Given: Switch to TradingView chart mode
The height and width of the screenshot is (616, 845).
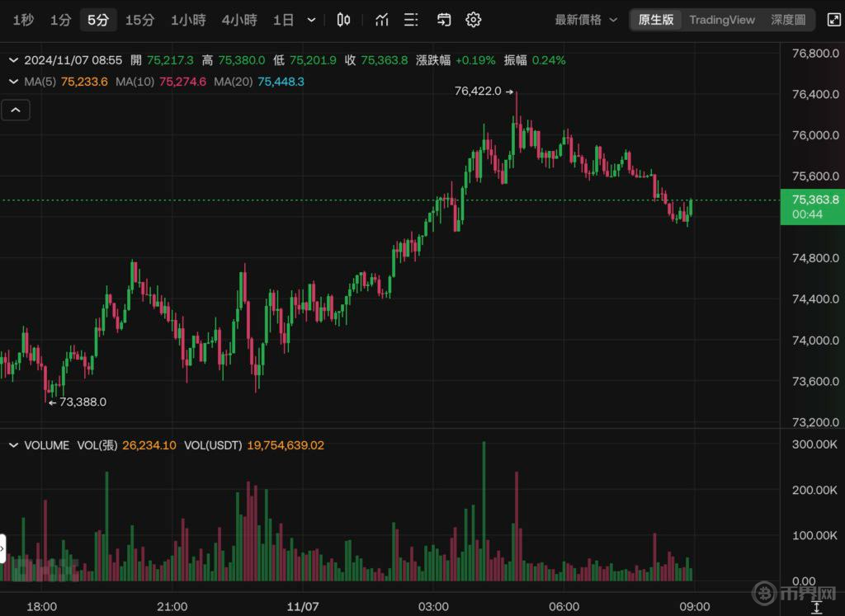Looking at the screenshot, I should coord(722,20).
